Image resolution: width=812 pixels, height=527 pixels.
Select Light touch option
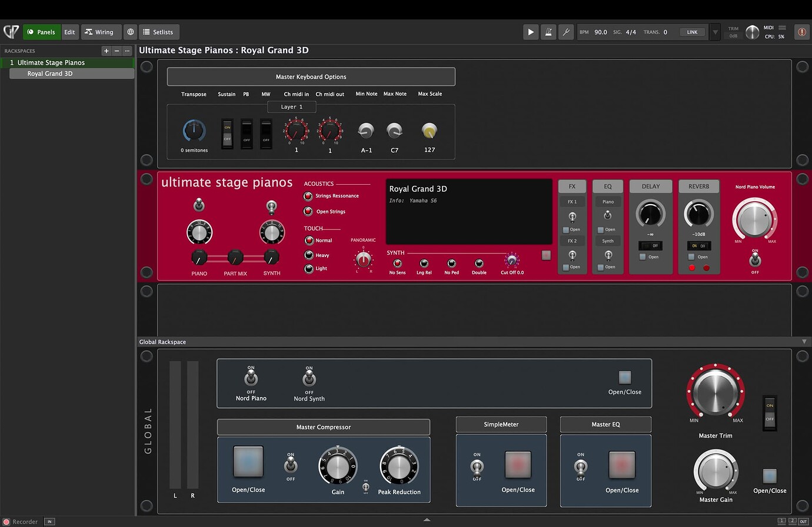pyautogui.click(x=309, y=269)
